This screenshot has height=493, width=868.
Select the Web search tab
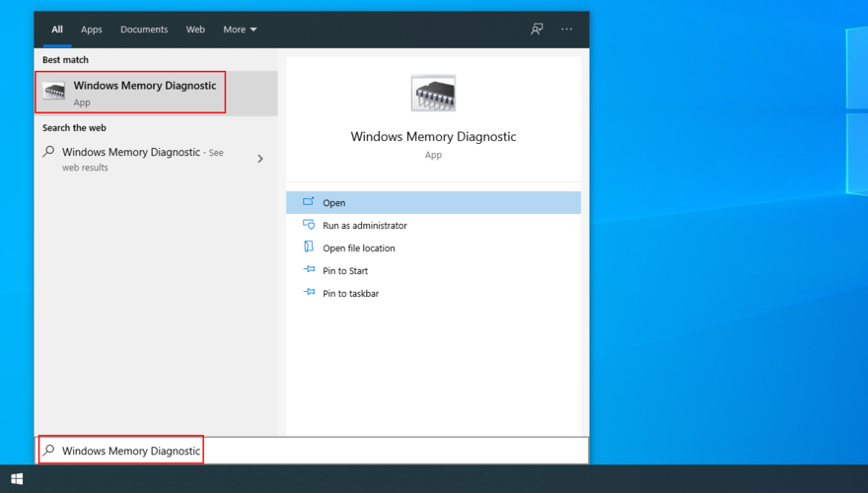tap(195, 30)
